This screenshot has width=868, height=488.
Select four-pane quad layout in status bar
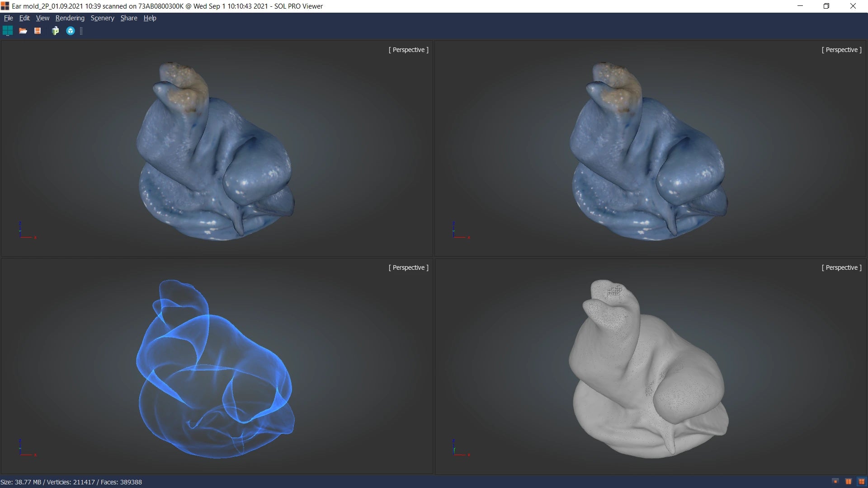coord(861,482)
